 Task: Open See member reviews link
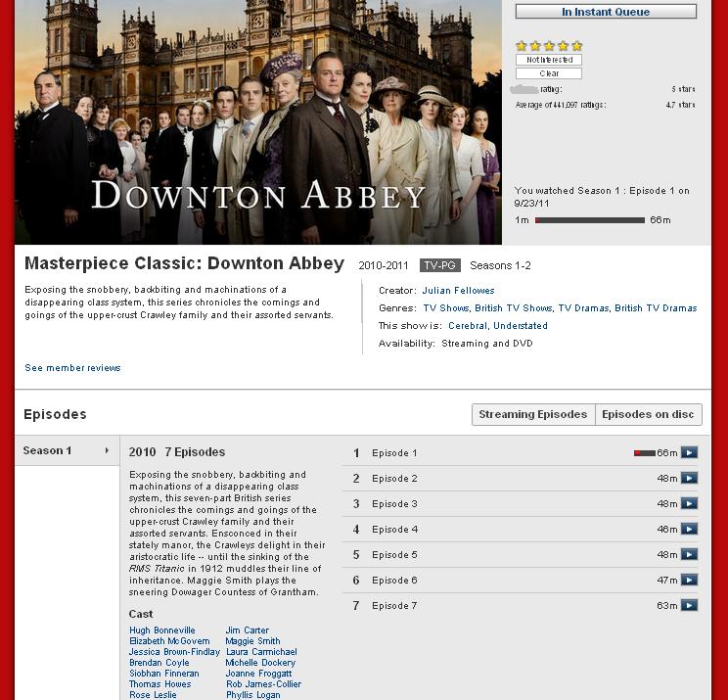tap(72, 368)
